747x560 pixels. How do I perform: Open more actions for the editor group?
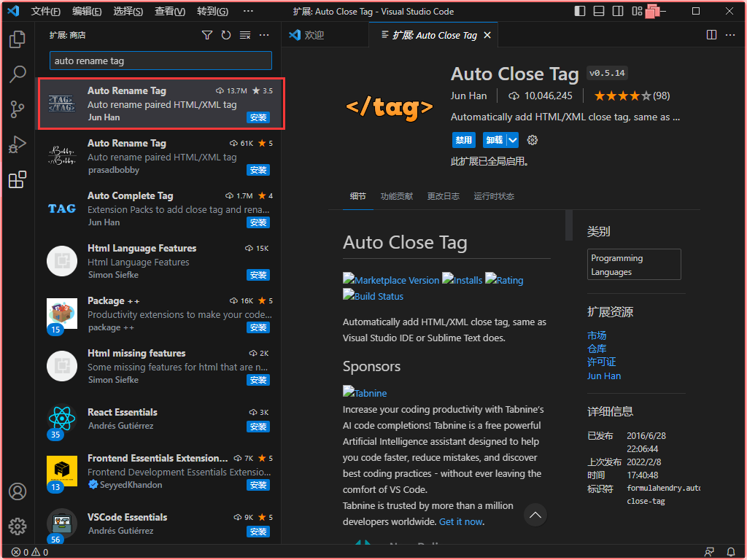(x=730, y=35)
